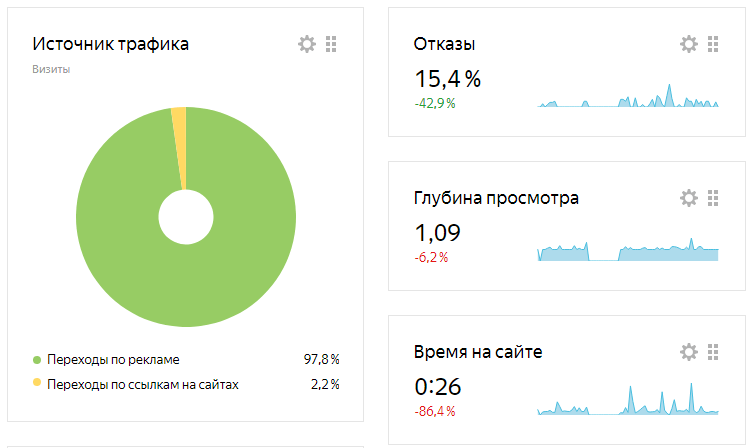Viewport: 752px width, 448px height.
Task: Click the Время на сайте sparkline chart
Action: click(628, 399)
